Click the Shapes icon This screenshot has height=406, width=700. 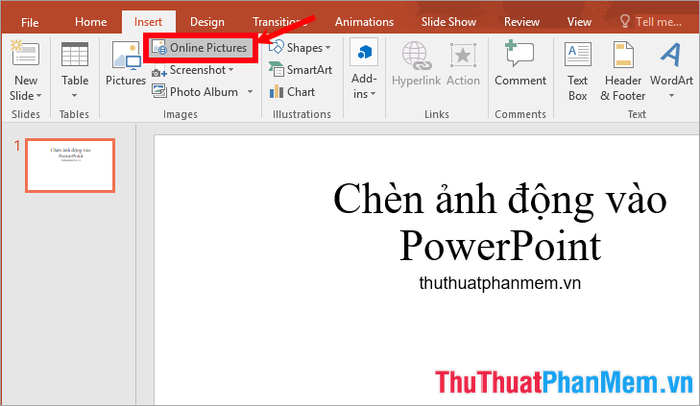tap(276, 47)
